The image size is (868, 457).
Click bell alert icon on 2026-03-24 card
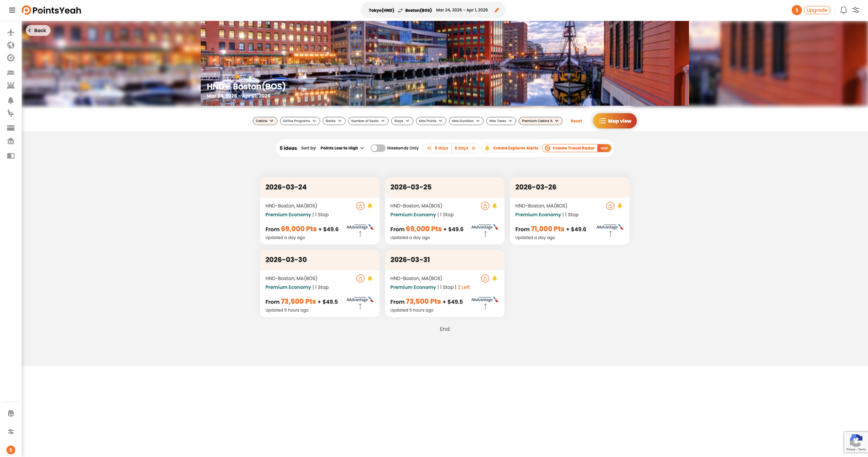coord(370,206)
